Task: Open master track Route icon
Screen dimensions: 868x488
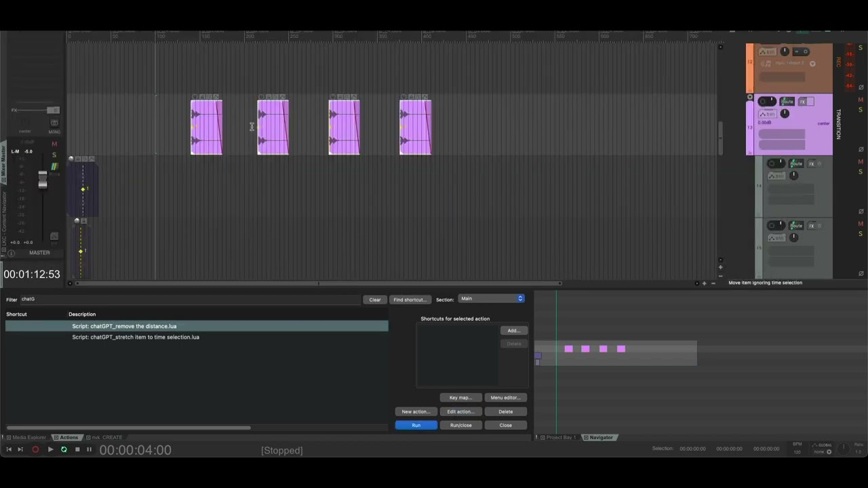Action: tap(54, 167)
